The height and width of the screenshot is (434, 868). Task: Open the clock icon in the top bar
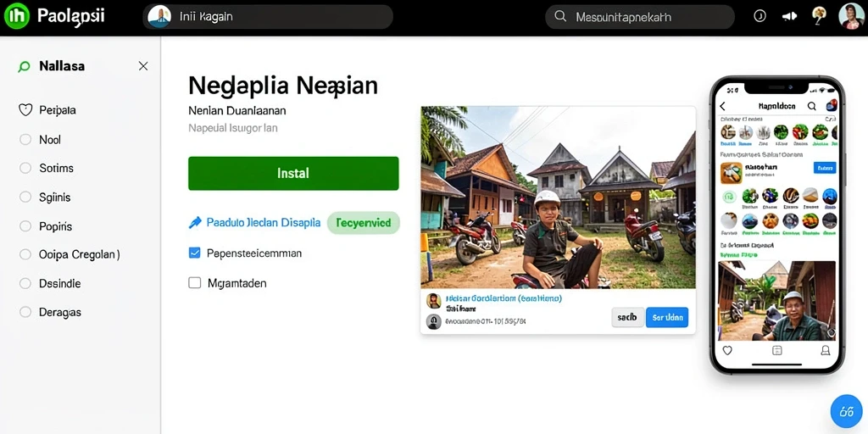point(760,17)
